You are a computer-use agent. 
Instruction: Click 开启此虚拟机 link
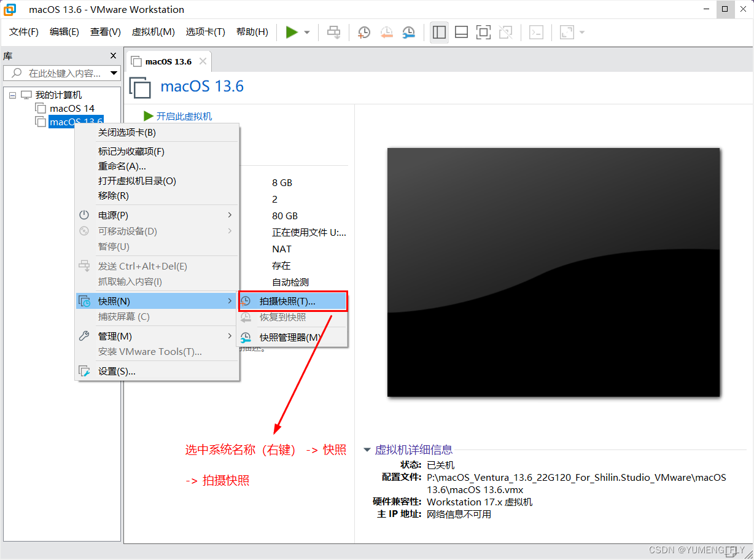[184, 116]
